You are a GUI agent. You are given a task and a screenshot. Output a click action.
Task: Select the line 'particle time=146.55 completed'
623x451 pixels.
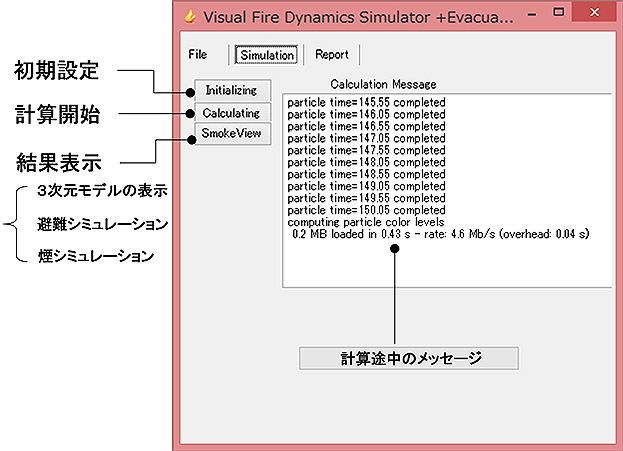click(x=366, y=126)
